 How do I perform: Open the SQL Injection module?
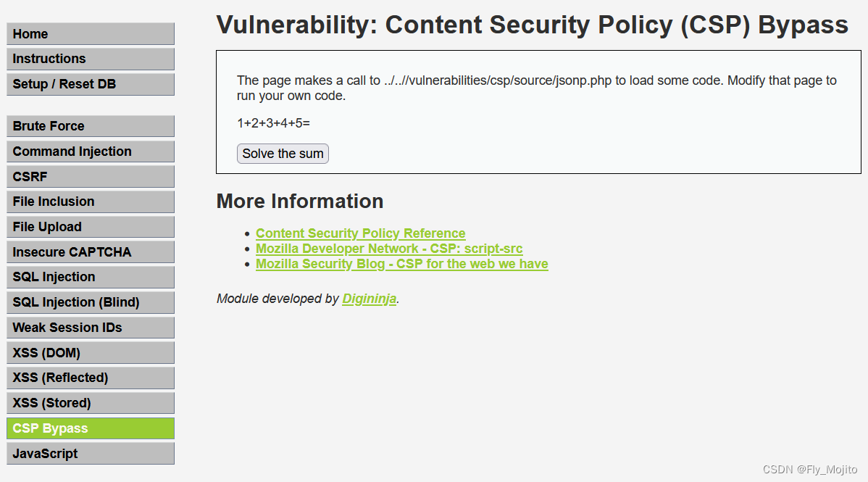coord(90,277)
